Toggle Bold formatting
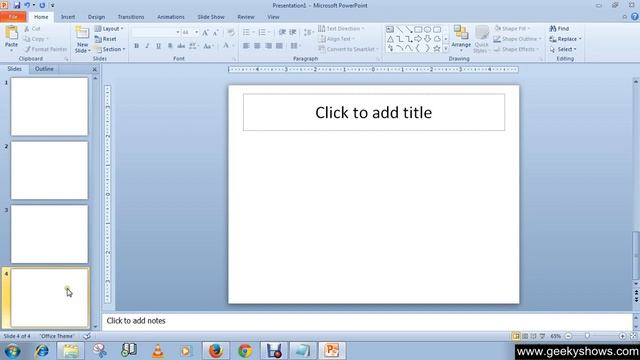The image size is (640, 360). coord(136,46)
